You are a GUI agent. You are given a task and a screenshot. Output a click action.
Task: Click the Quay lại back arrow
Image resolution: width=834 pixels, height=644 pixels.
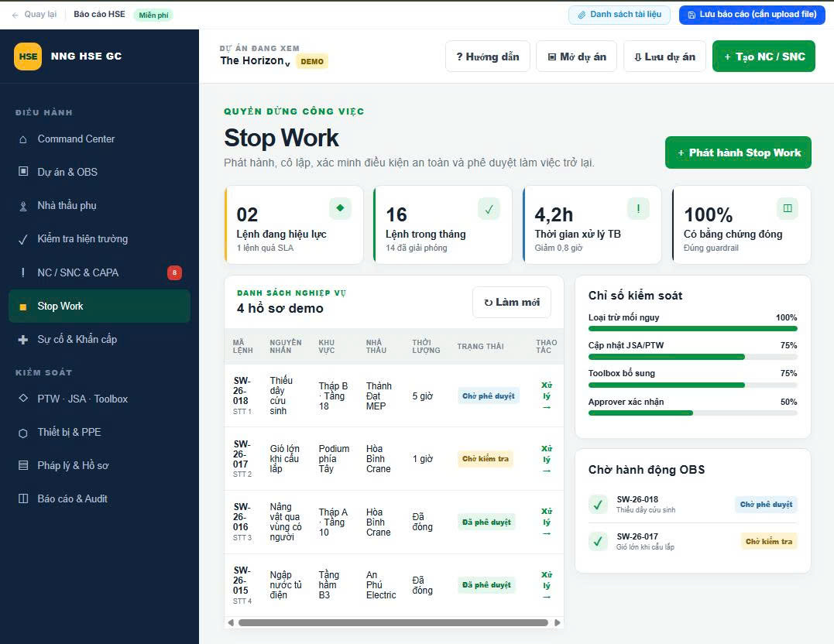coord(15,15)
